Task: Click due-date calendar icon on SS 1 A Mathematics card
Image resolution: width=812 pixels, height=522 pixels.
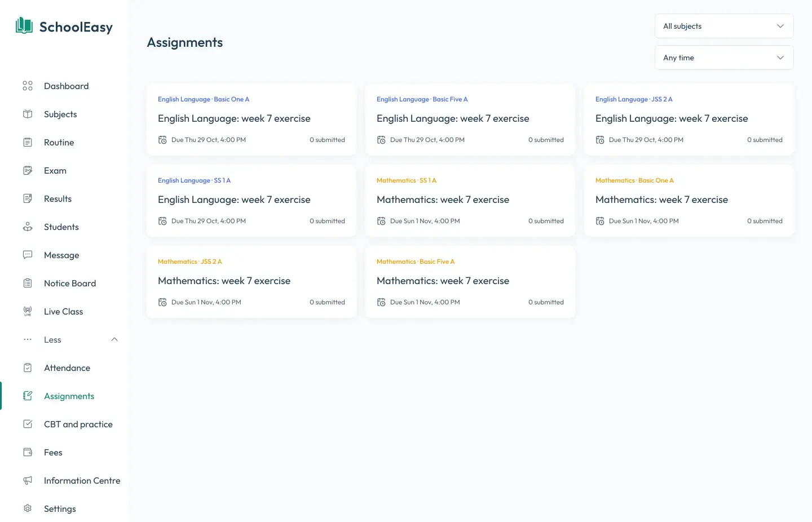Action: click(381, 221)
